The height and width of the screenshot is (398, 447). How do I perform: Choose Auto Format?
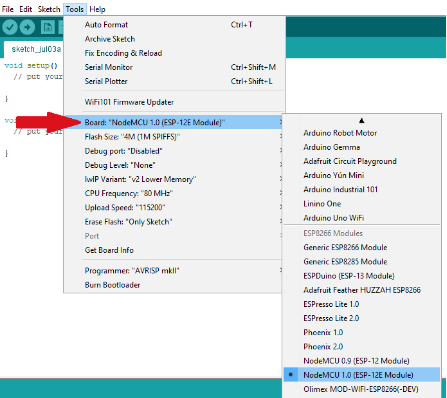(x=174, y=25)
